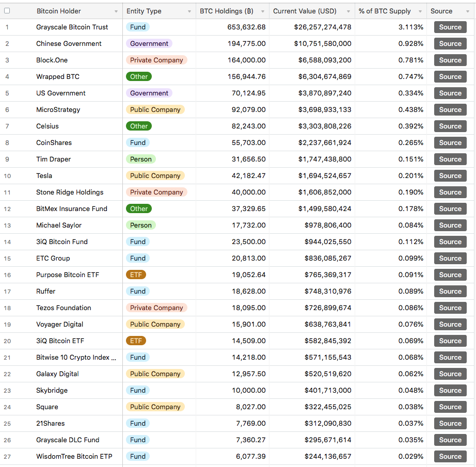Select the Skybridge name cell
This screenshot has width=476, height=467.
[x=52, y=391]
